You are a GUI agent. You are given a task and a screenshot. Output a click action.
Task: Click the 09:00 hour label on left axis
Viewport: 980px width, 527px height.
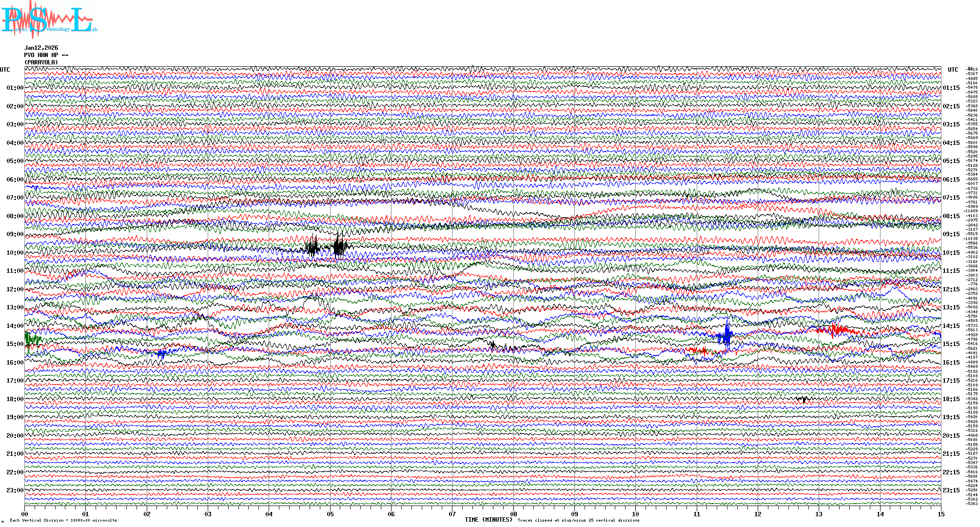15,234
